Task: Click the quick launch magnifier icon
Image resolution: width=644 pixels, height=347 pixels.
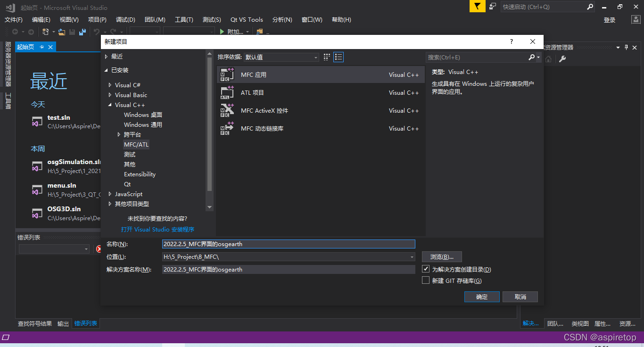Action: click(590, 7)
